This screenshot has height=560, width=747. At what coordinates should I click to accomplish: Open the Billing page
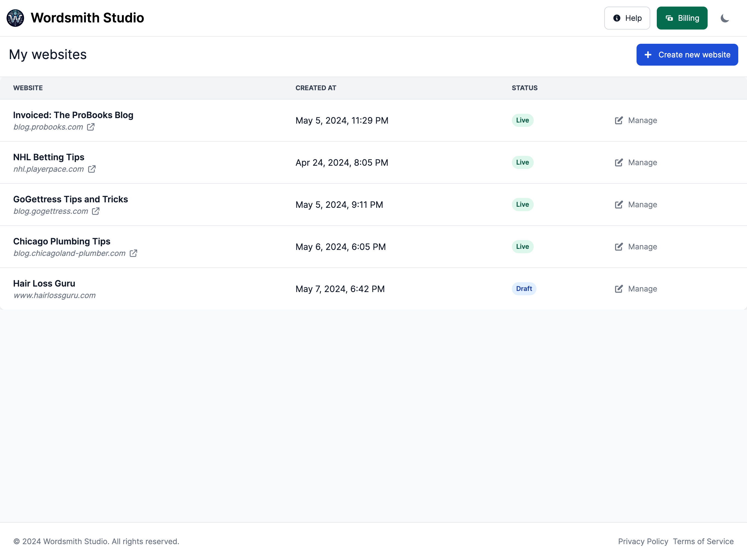pyautogui.click(x=682, y=18)
